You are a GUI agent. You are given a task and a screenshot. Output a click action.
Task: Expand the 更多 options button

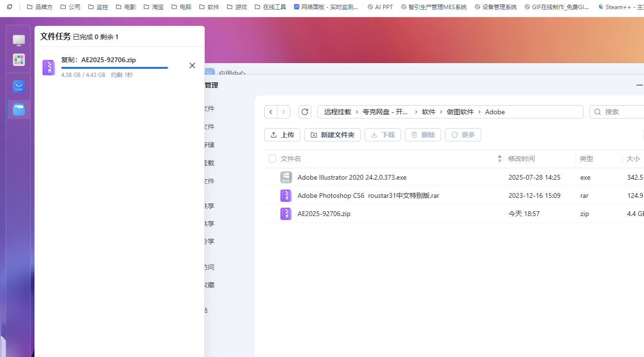(463, 135)
